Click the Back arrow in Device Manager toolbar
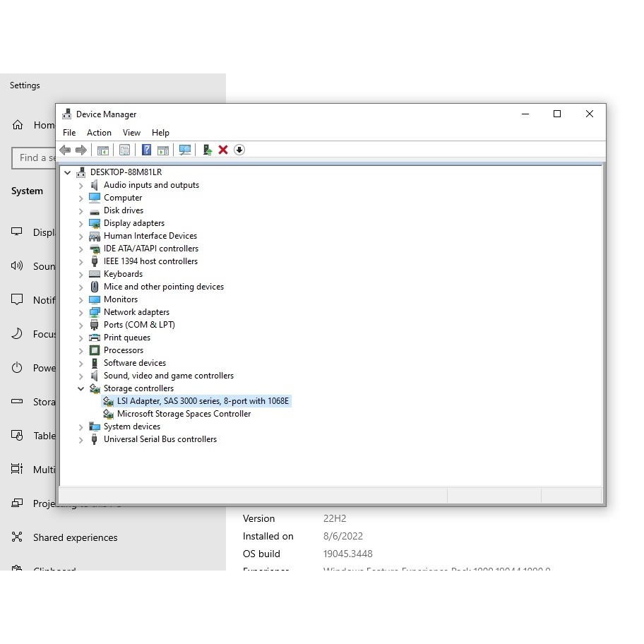The image size is (644, 644). [65, 150]
